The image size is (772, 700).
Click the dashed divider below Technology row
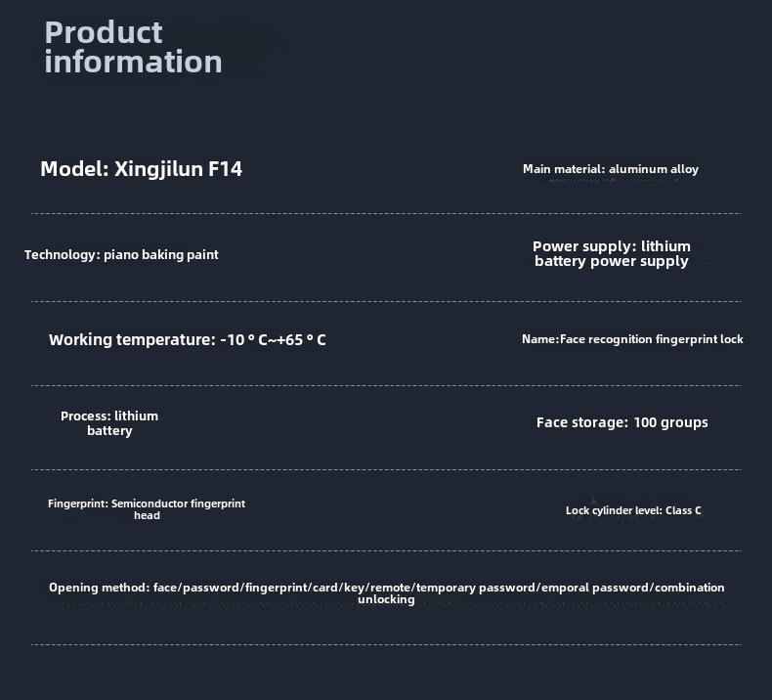tap(387, 301)
